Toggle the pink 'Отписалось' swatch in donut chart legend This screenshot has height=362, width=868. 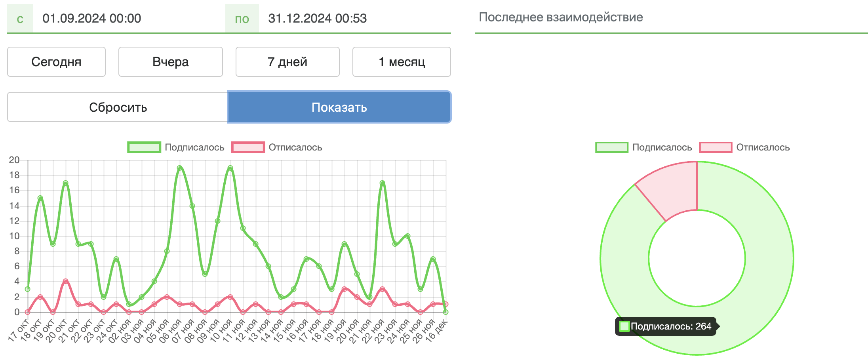click(716, 147)
